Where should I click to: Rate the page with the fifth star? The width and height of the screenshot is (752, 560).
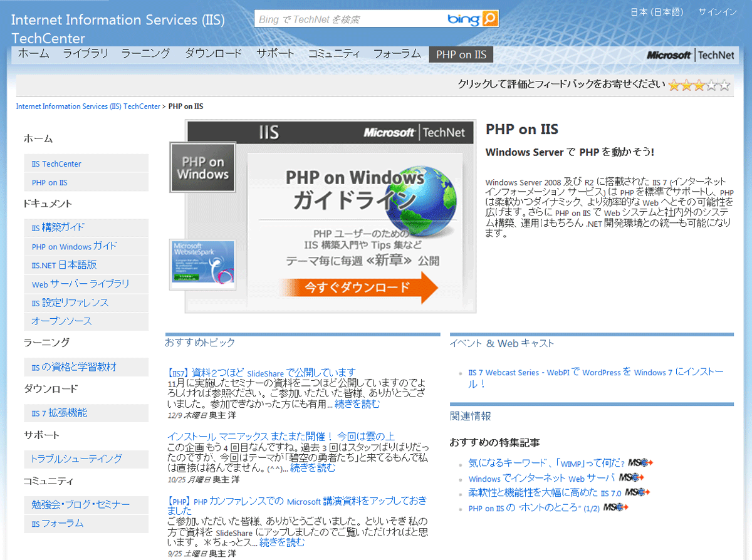[724, 85]
